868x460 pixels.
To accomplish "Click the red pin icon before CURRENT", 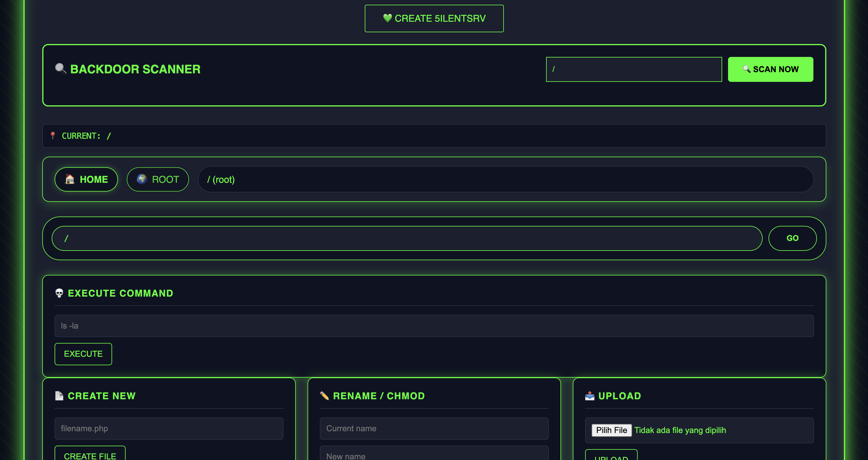I will pos(53,135).
